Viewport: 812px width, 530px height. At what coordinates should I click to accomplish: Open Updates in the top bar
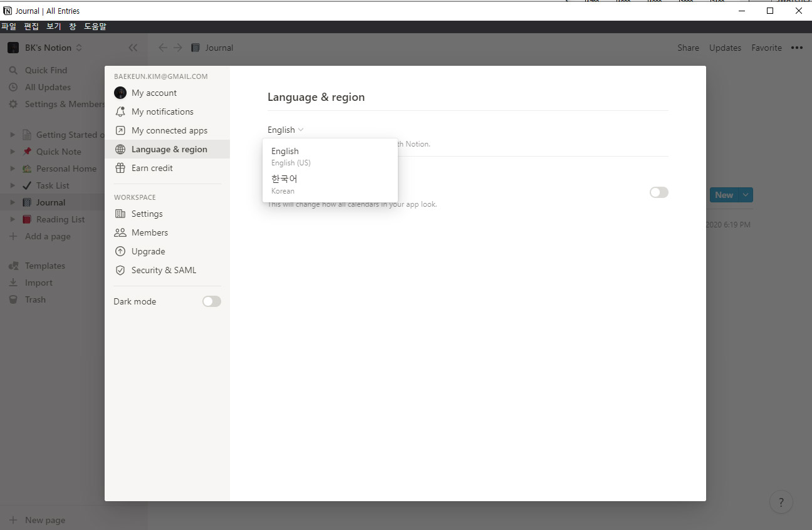tap(725, 48)
